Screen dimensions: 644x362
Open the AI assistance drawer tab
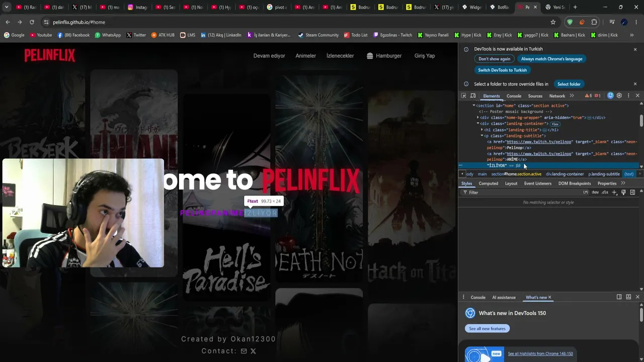click(504, 297)
